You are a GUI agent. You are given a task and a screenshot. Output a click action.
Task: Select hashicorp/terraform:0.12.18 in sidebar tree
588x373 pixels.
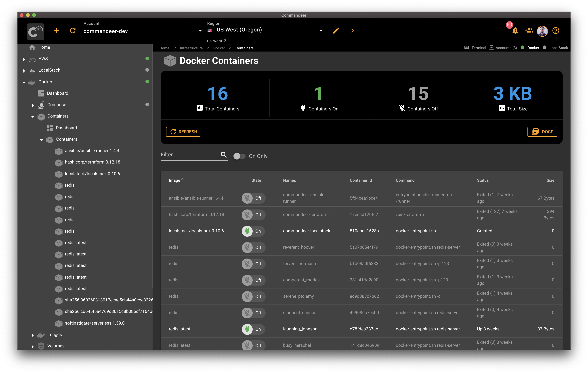click(92, 162)
